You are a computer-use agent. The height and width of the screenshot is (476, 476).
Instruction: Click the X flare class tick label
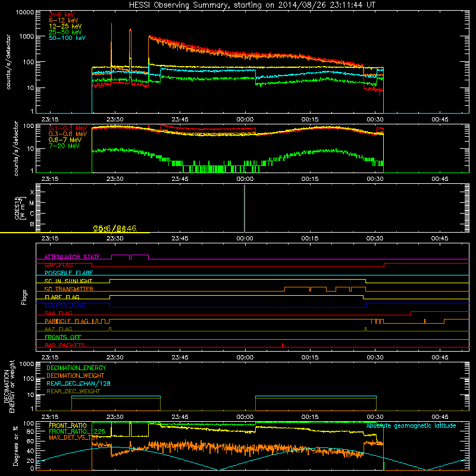tap(32, 192)
